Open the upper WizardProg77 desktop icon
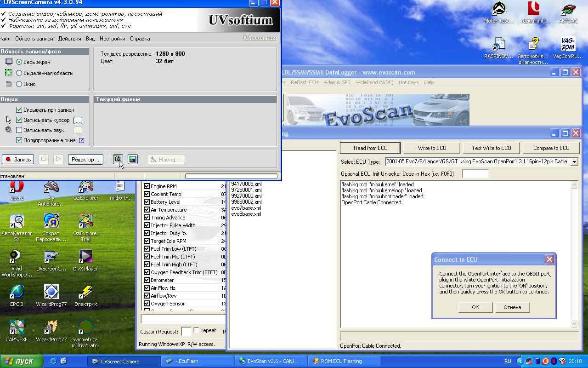 coord(51,296)
